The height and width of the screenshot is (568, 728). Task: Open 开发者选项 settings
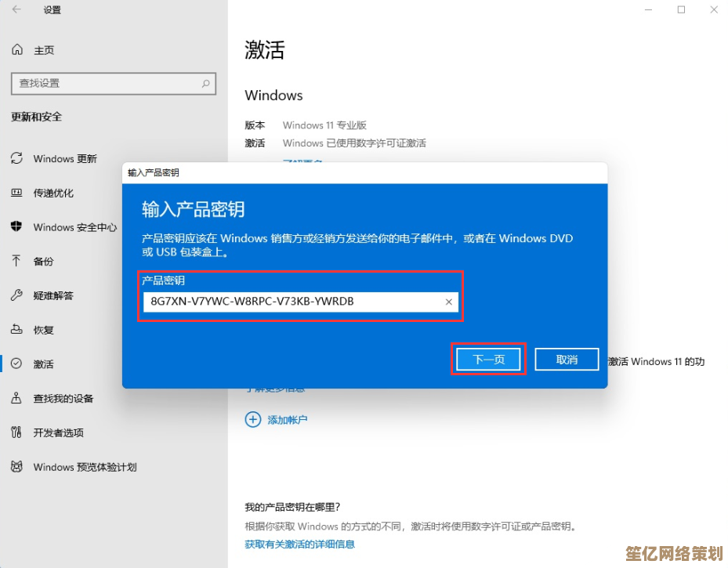click(x=58, y=432)
